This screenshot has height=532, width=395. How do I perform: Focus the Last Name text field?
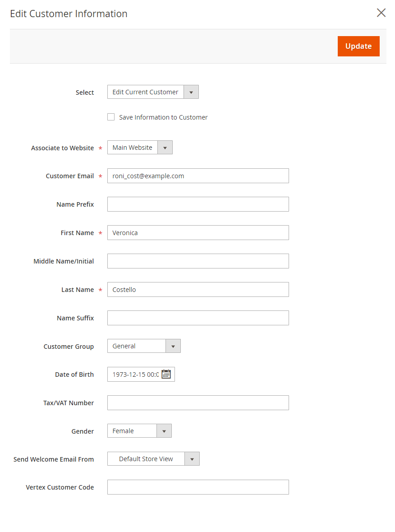click(x=198, y=290)
